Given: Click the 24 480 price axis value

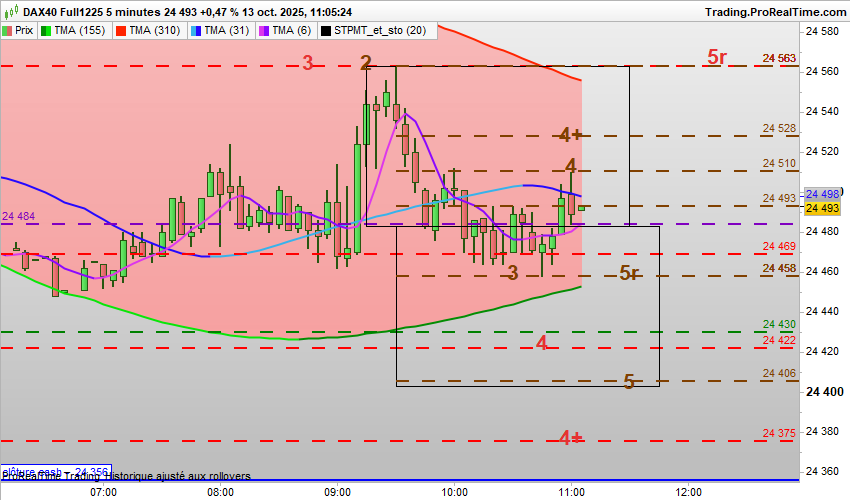Looking at the screenshot, I should [x=822, y=232].
